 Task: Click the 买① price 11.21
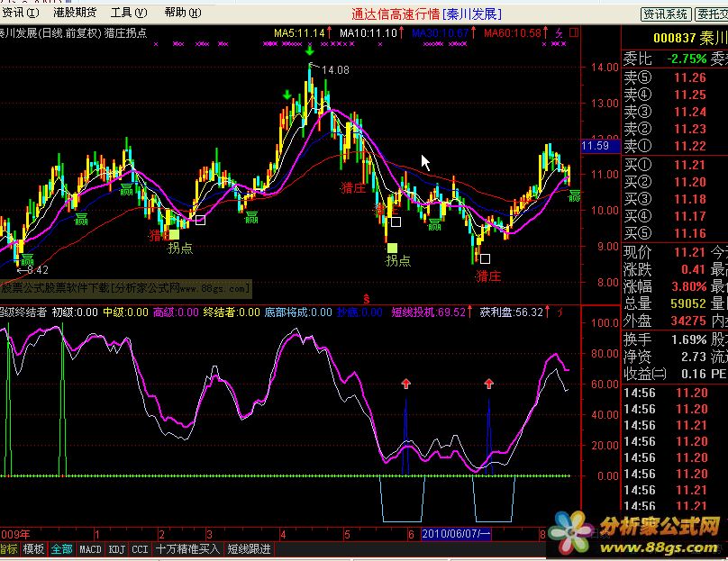point(690,165)
